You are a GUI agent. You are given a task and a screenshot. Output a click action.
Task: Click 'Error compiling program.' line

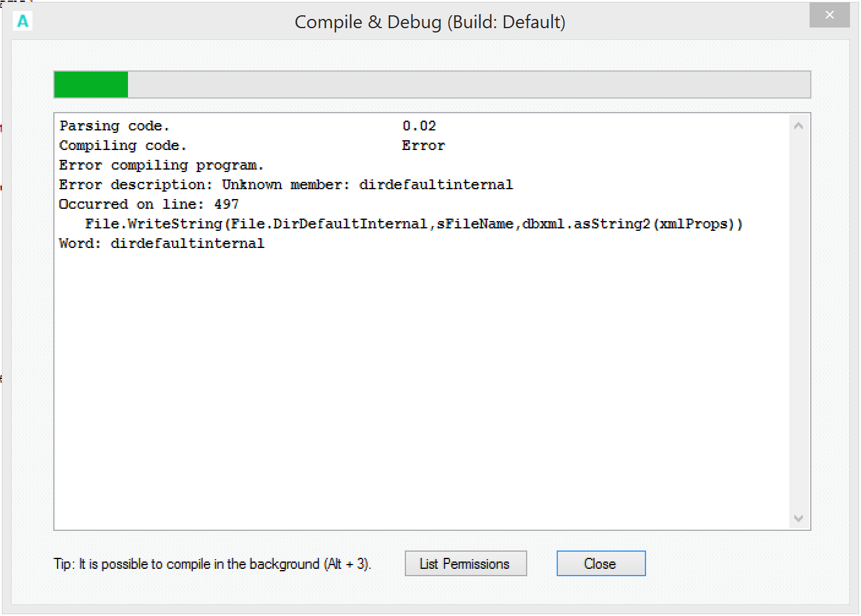tap(161, 165)
